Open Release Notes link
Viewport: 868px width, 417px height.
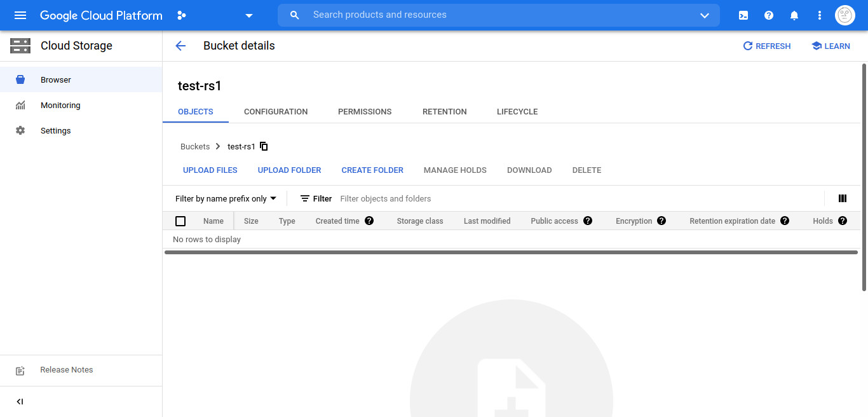(x=67, y=370)
